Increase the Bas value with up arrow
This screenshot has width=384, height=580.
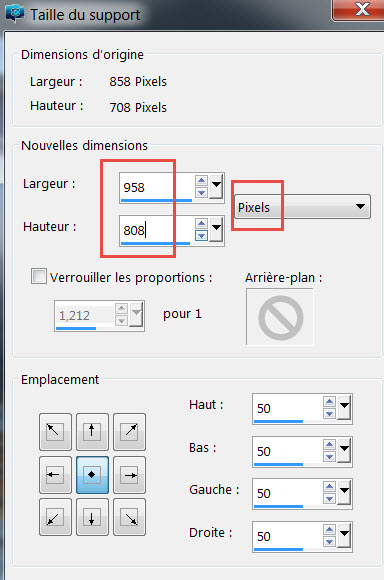point(329,444)
